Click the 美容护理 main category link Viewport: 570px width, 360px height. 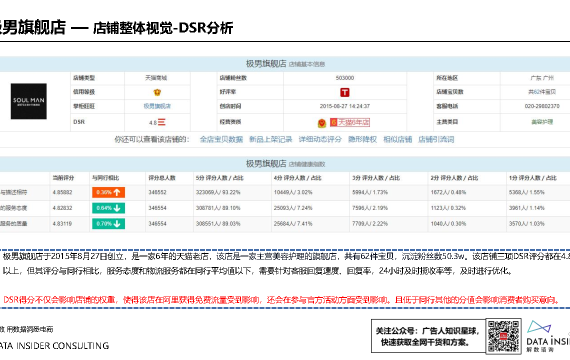(x=542, y=122)
